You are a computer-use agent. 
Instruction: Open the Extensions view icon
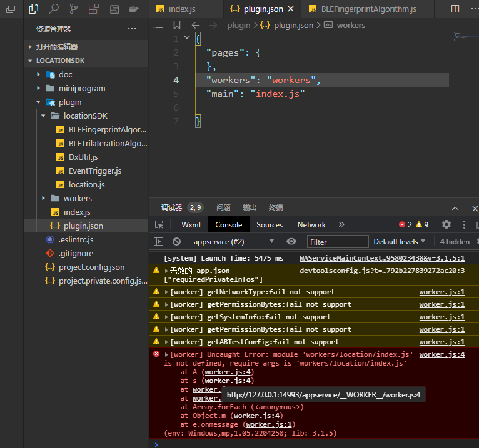pyautogui.click(x=93, y=9)
